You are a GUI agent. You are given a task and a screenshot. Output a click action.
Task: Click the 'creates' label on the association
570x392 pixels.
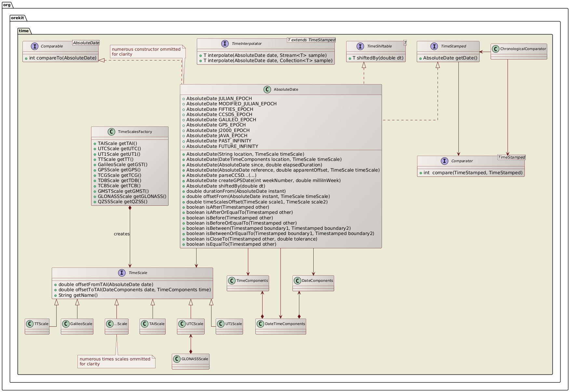coord(122,234)
